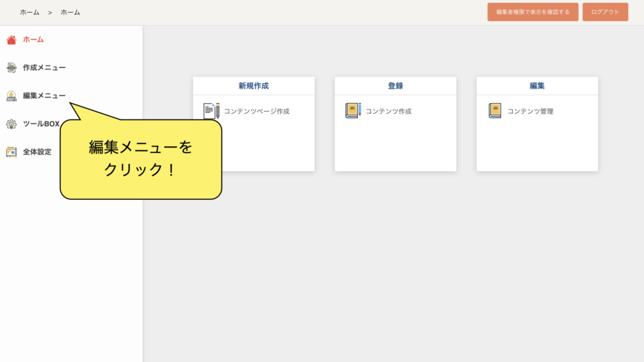The height and width of the screenshot is (362, 644).
Task: Click the 編集メニュー sidebar icon
Action: (11, 96)
